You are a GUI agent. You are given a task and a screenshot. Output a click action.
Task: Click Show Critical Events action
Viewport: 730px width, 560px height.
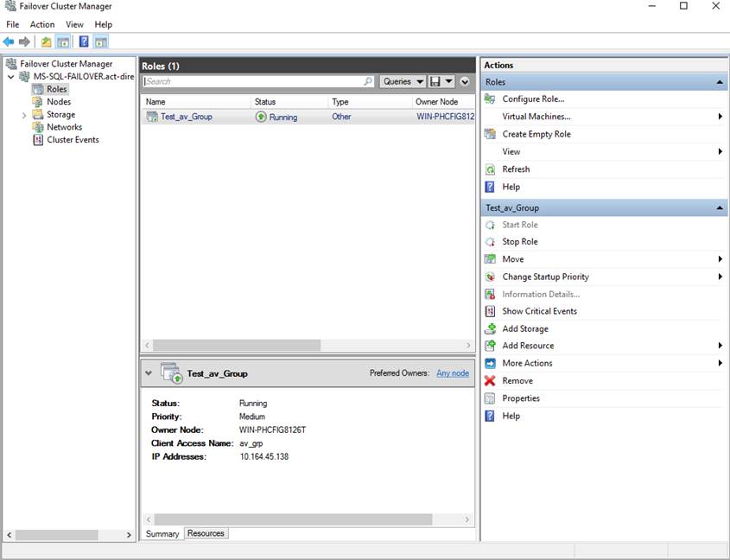coord(539,311)
